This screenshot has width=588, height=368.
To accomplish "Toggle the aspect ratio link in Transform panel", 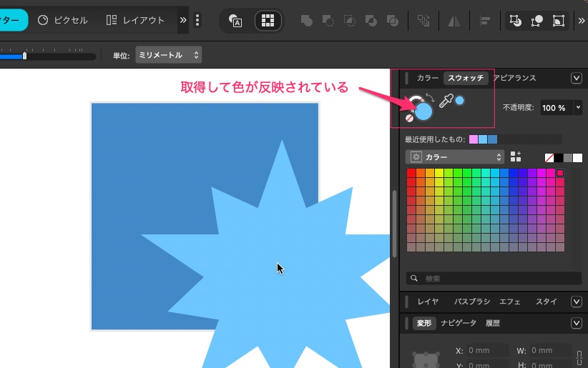I will click(578, 357).
